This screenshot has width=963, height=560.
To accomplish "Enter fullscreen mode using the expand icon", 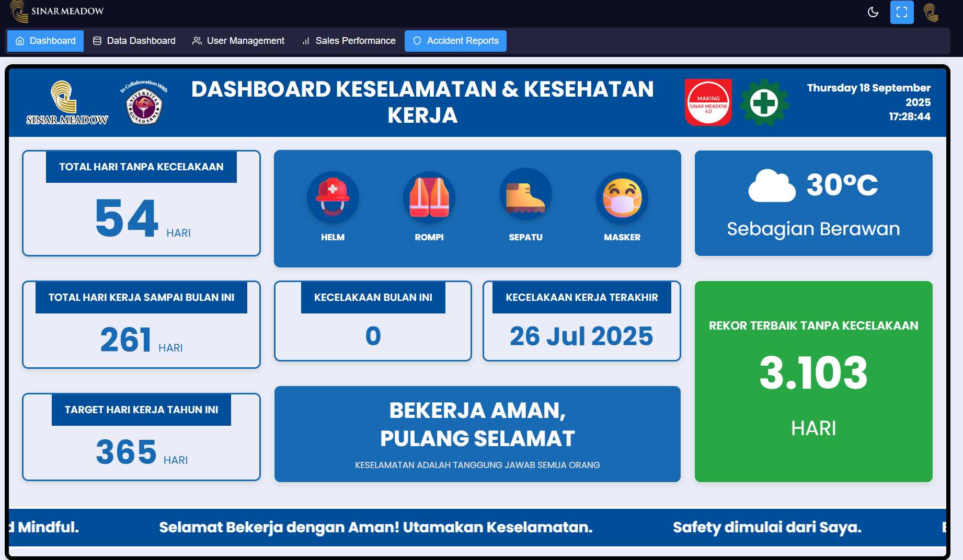I will 901,12.
